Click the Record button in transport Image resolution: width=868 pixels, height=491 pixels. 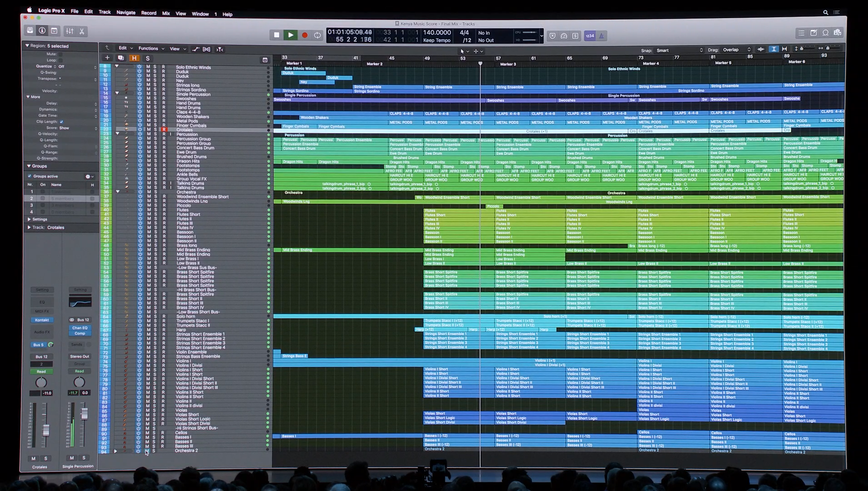[305, 35]
